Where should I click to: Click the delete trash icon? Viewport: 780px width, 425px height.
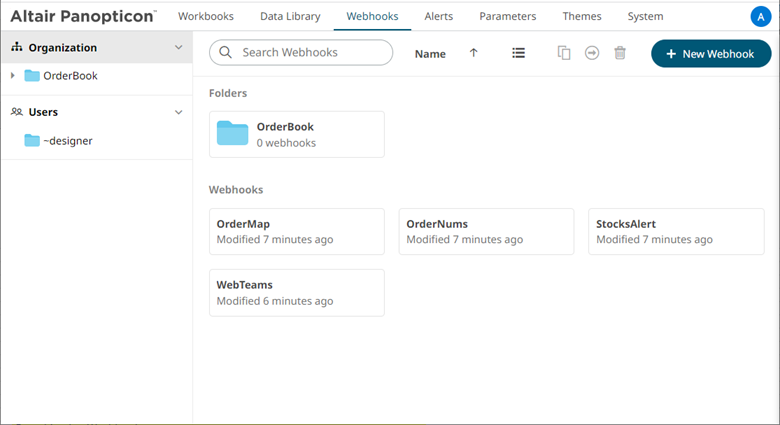tap(620, 53)
